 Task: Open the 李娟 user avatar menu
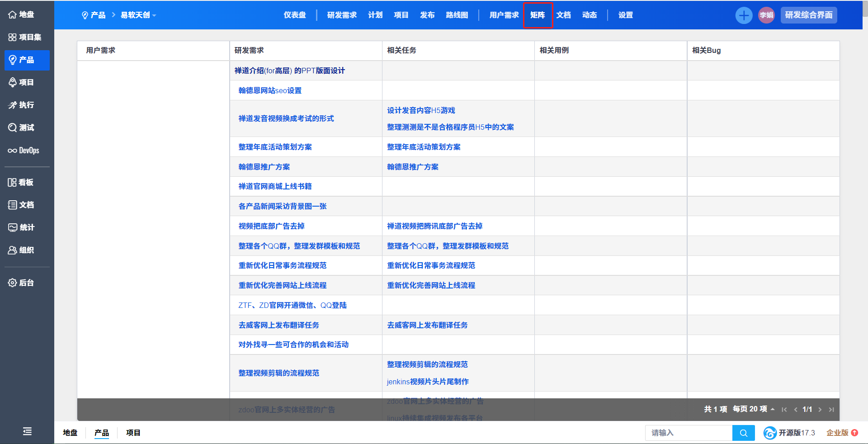tap(766, 15)
